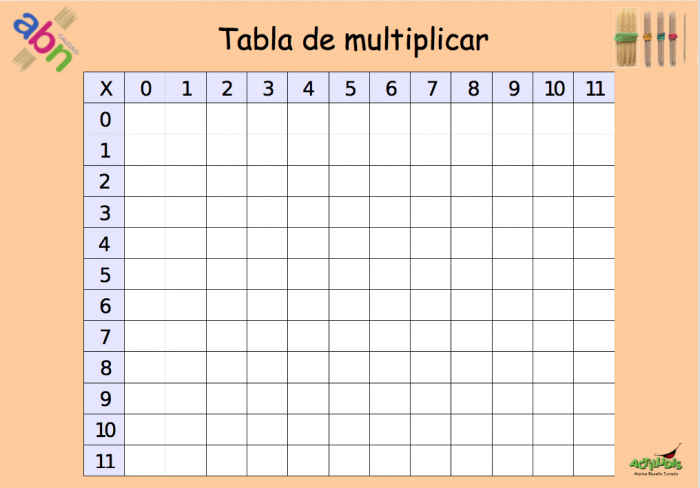700x488 pixels.
Task: Select the cell for 11 times 11
Action: [595, 460]
